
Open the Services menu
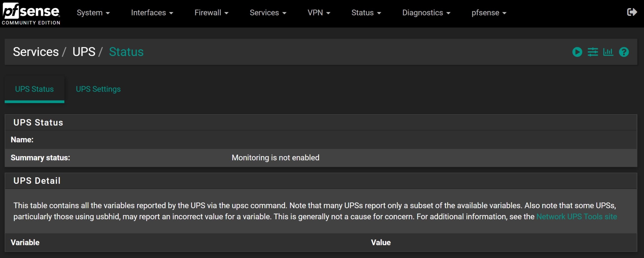(x=268, y=13)
